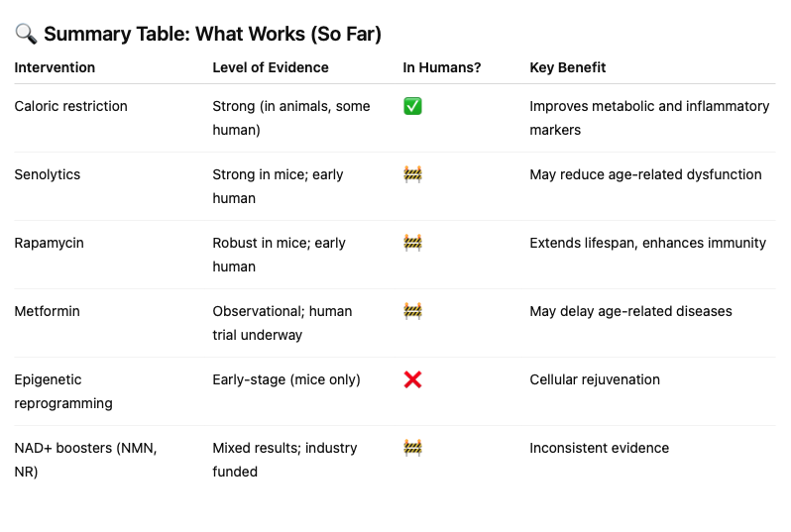Click the "In Humans?" column header
The image size is (791, 532).
point(442,67)
